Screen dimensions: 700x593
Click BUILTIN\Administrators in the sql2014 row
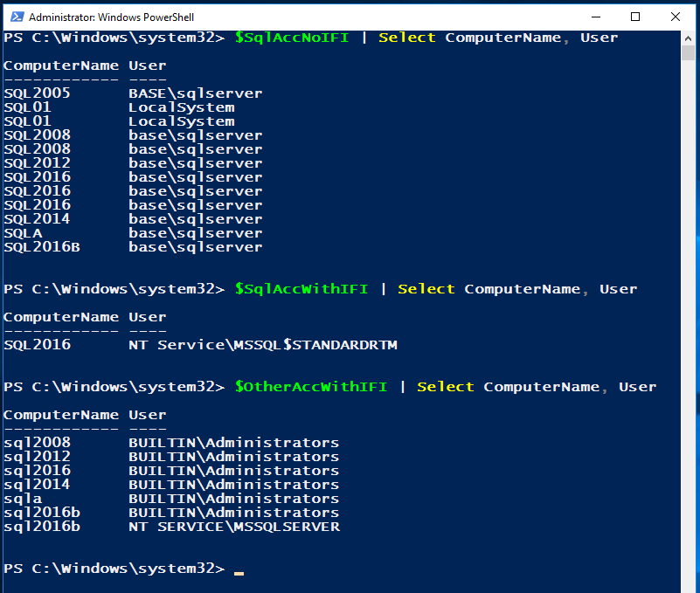tap(234, 485)
